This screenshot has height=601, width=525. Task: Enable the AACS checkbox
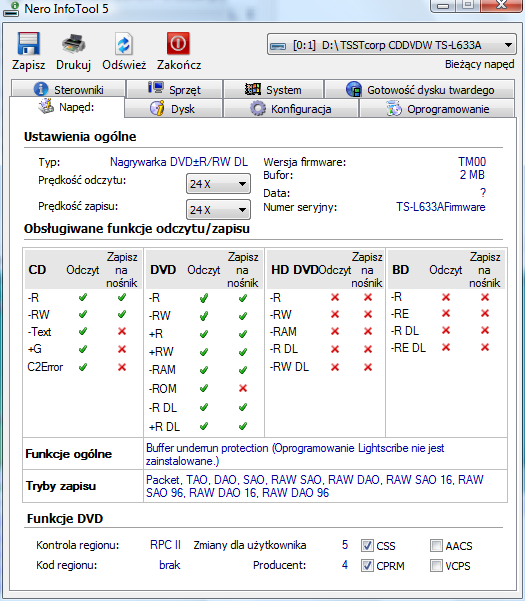pos(436,545)
